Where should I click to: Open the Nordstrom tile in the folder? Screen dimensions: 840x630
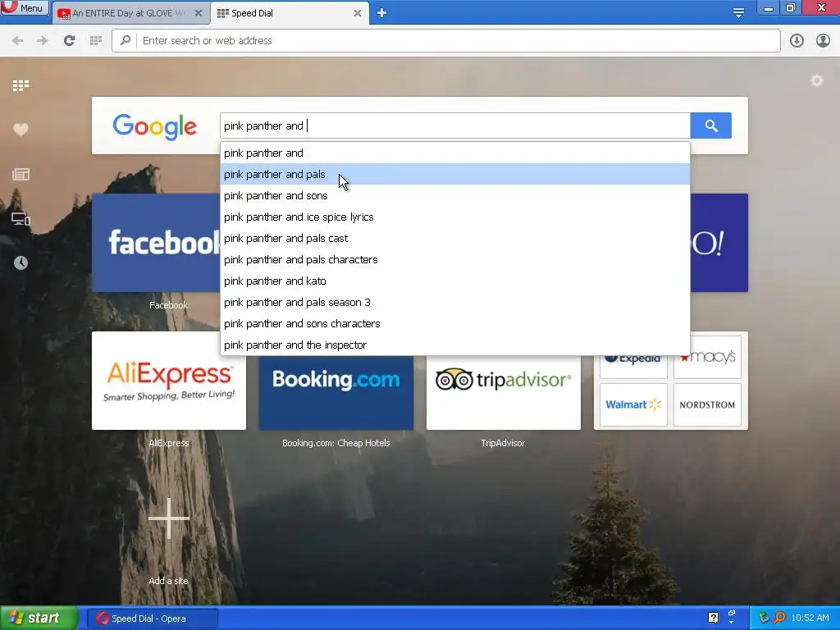click(x=707, y=404)
